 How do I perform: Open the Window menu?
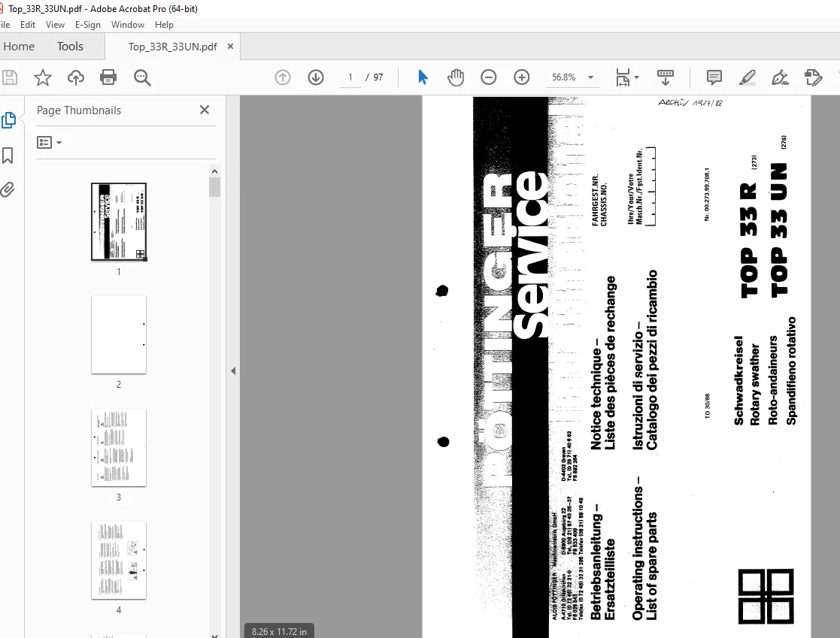pos(128,25)
